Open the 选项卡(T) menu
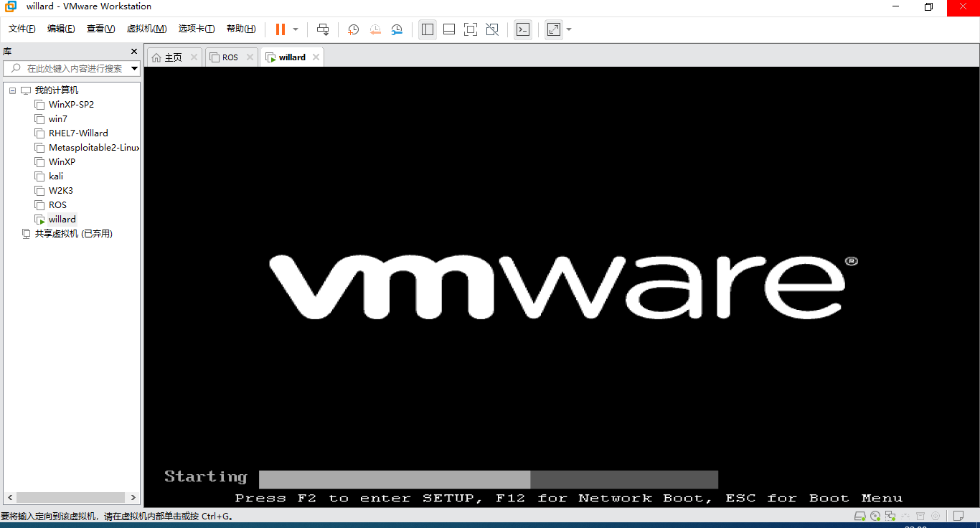 point(197,29)
